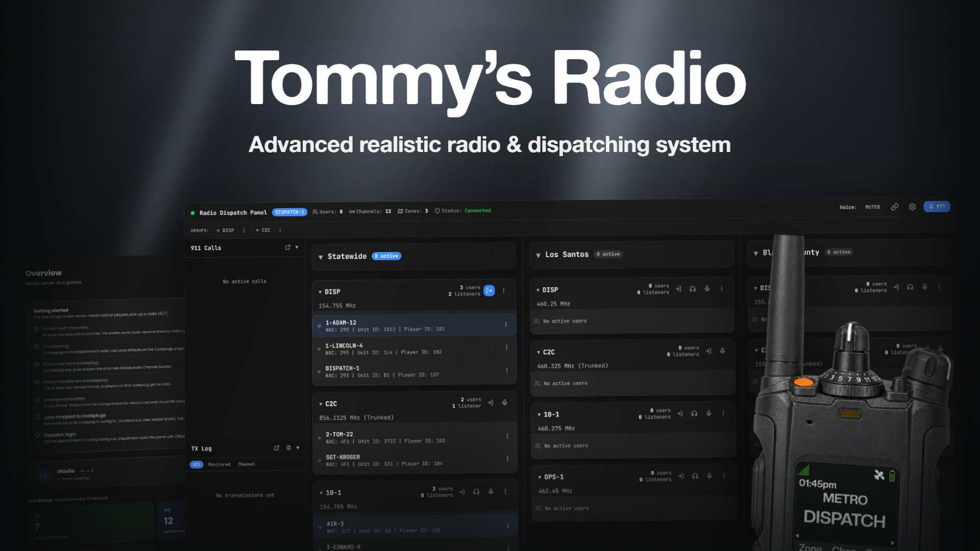
Task: Click the join icon on Los Santos DISP
Action: 678,289
